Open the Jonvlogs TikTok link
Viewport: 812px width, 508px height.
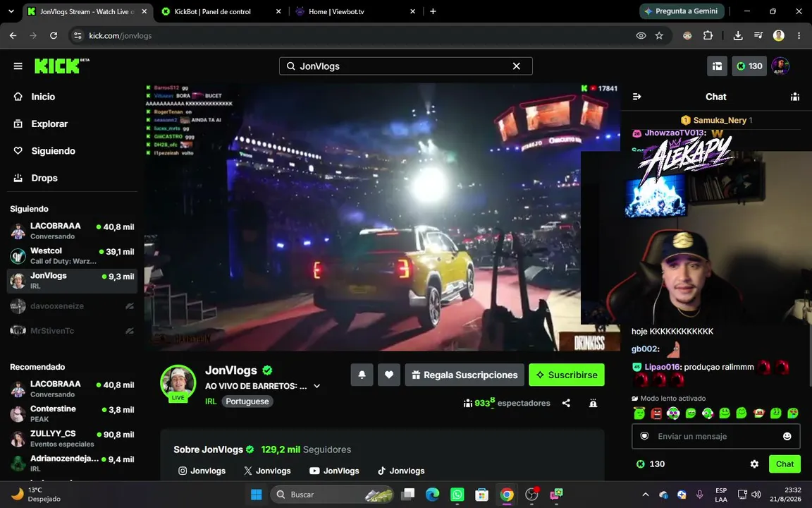[x=401, y=471]
